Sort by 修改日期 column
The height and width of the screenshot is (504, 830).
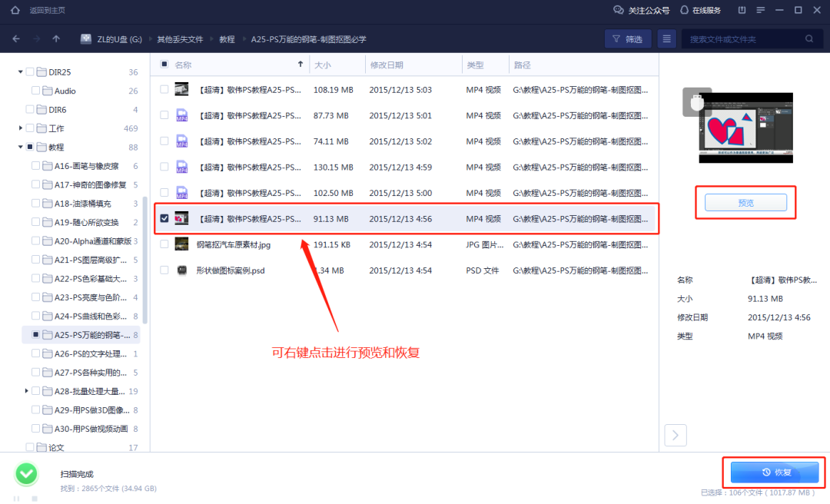click(387, 65)
